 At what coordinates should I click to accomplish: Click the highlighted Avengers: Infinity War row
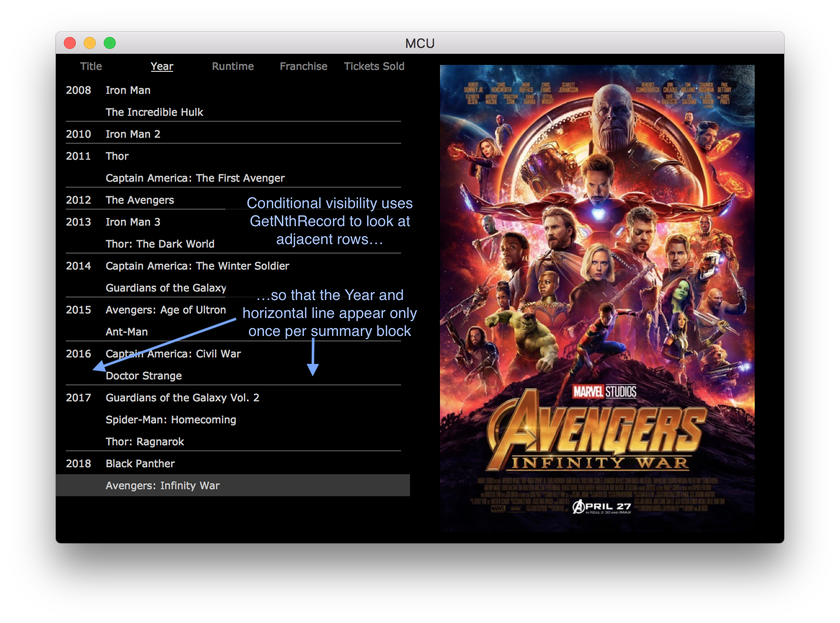point(163,486)
